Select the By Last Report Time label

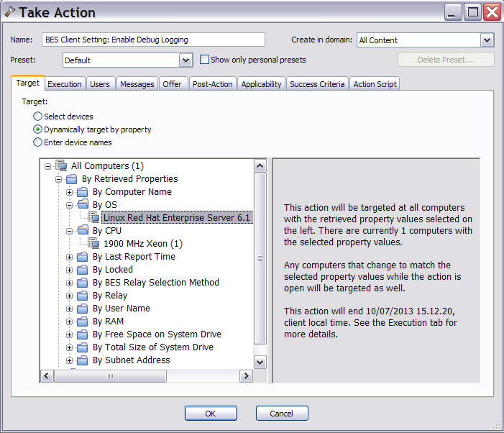134,257
